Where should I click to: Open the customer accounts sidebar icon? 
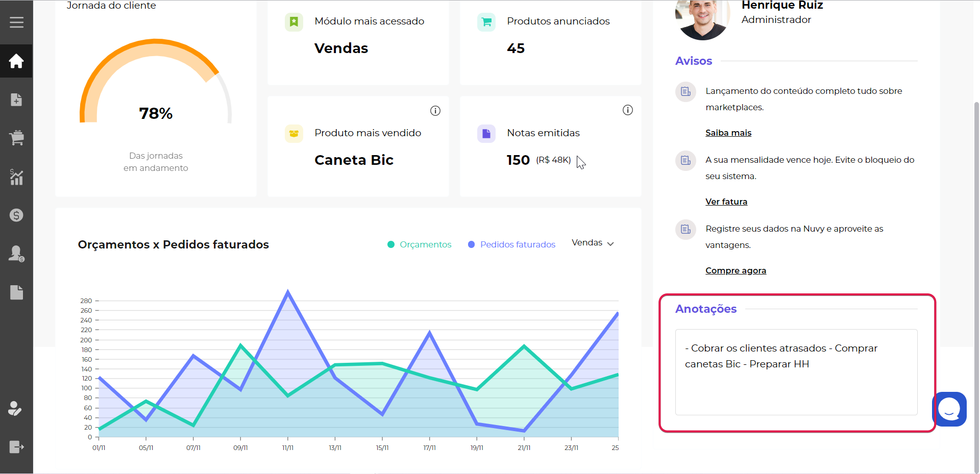click(x=16, y=254)
